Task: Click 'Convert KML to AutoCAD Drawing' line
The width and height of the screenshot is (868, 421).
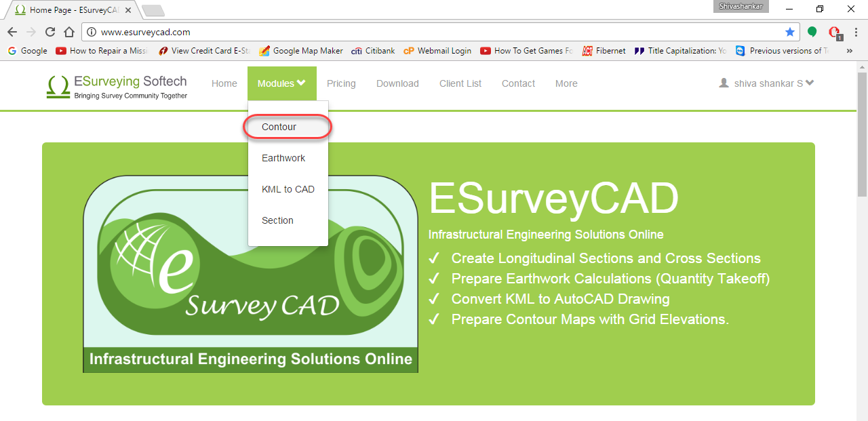Action: point(560,299)
